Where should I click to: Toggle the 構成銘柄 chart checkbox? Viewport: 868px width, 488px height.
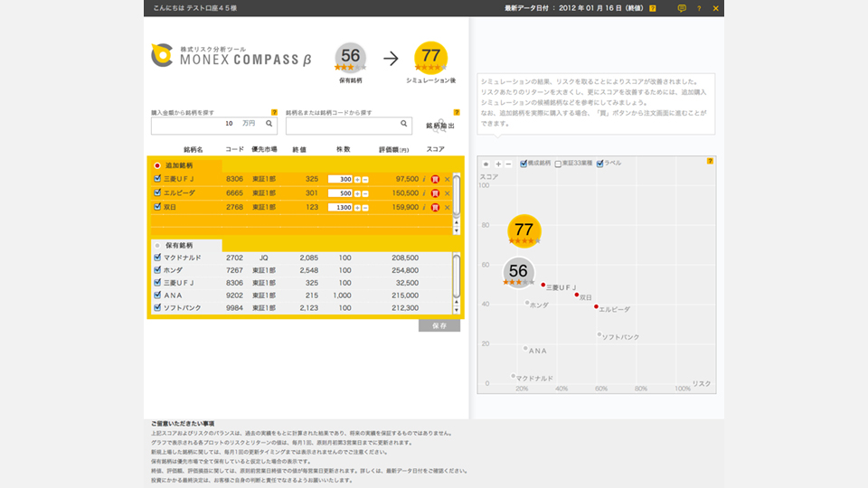coord(524,164)
